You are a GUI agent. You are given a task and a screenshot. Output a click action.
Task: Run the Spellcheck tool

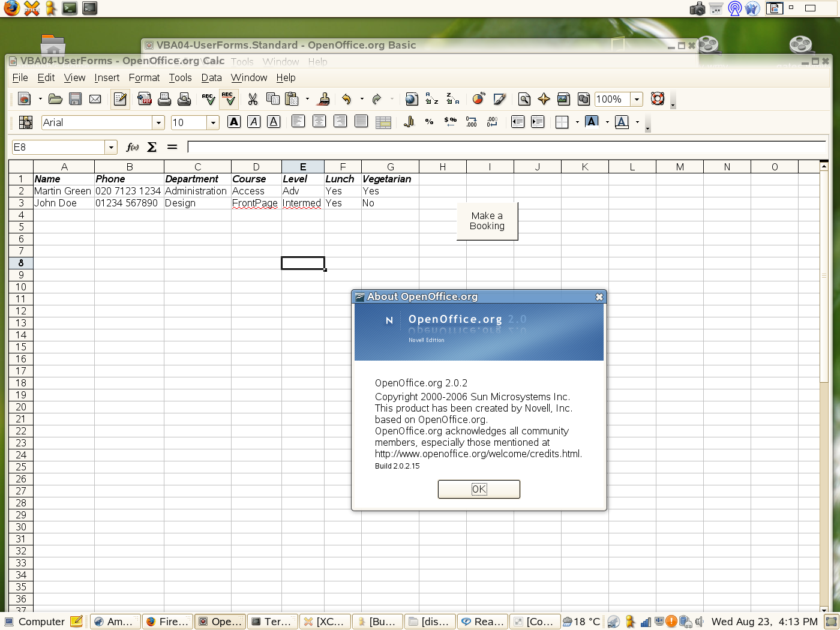click(x=208, y=99)
